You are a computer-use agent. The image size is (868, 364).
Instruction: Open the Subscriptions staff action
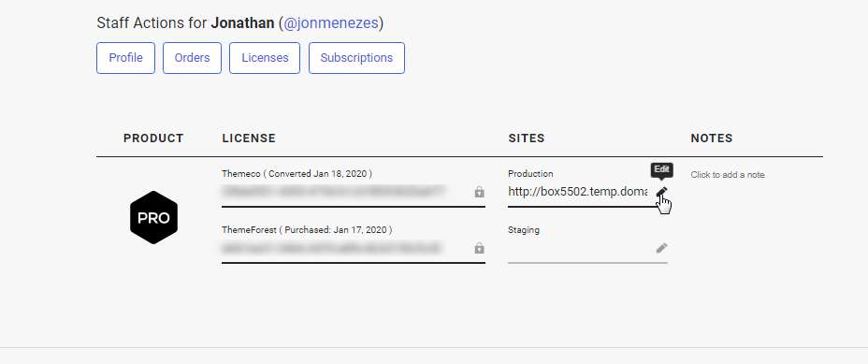pyautogui.click(x=356, y=58)
